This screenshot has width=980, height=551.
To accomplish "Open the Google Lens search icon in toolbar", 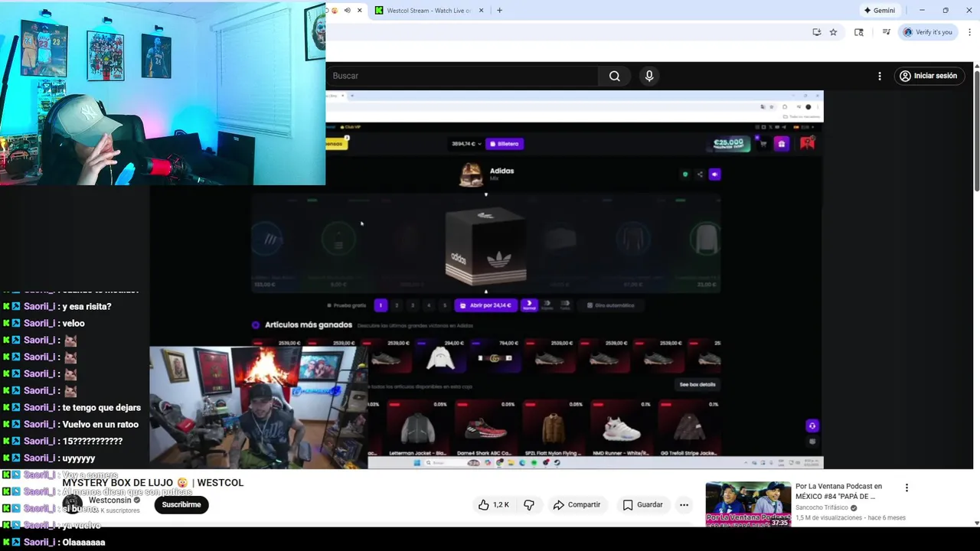I will tap(859, 32).
